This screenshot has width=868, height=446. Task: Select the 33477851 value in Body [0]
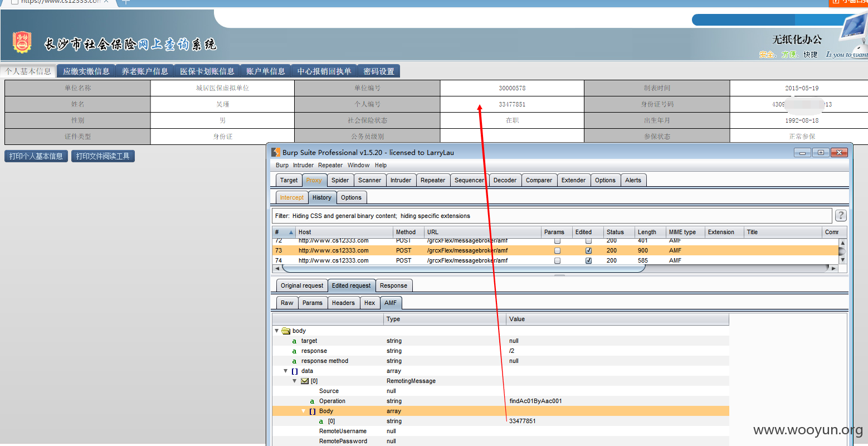coord(523,421)
